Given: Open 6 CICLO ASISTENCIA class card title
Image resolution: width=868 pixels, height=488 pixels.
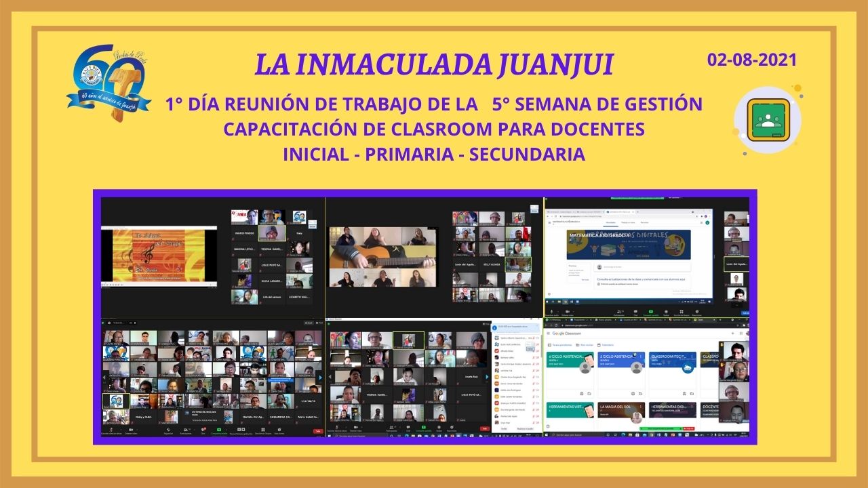Looking at the screenshot, I should [x=566, y=357].
